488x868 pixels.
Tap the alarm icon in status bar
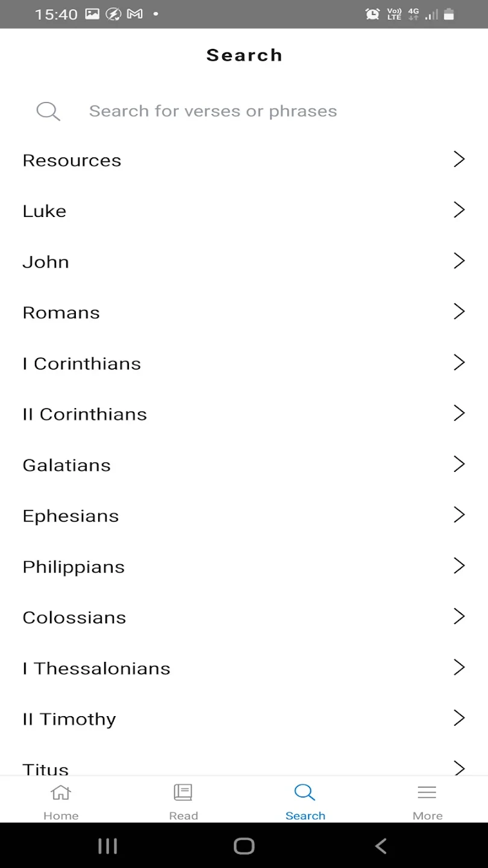[x=372, y=14]
